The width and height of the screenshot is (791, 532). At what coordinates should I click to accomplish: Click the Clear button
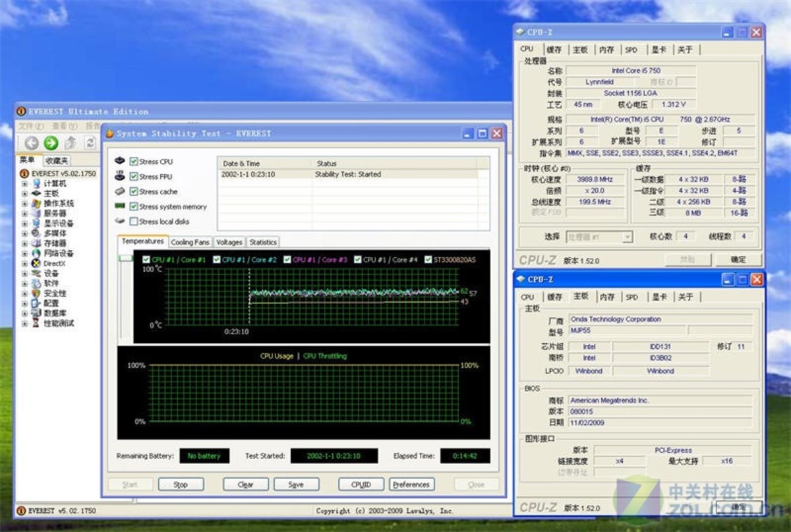click(x=245, y=485)
